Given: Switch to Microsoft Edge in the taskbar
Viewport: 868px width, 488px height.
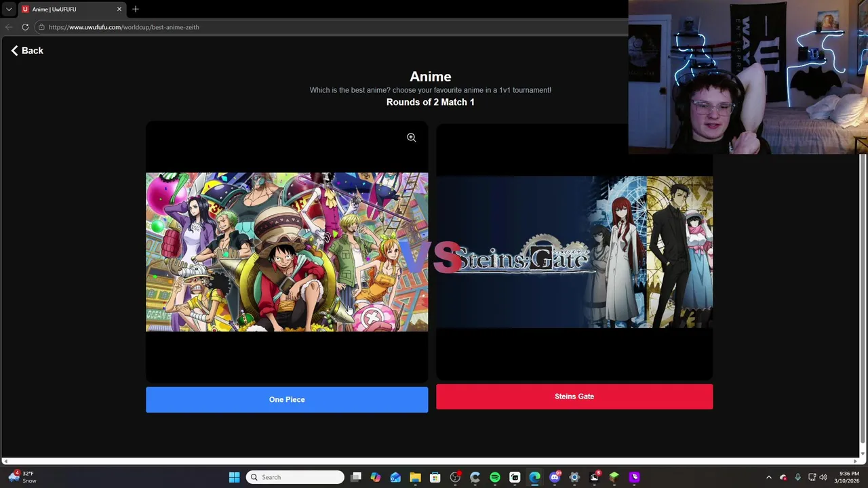Looking at the screenshot, I should 534,477.
